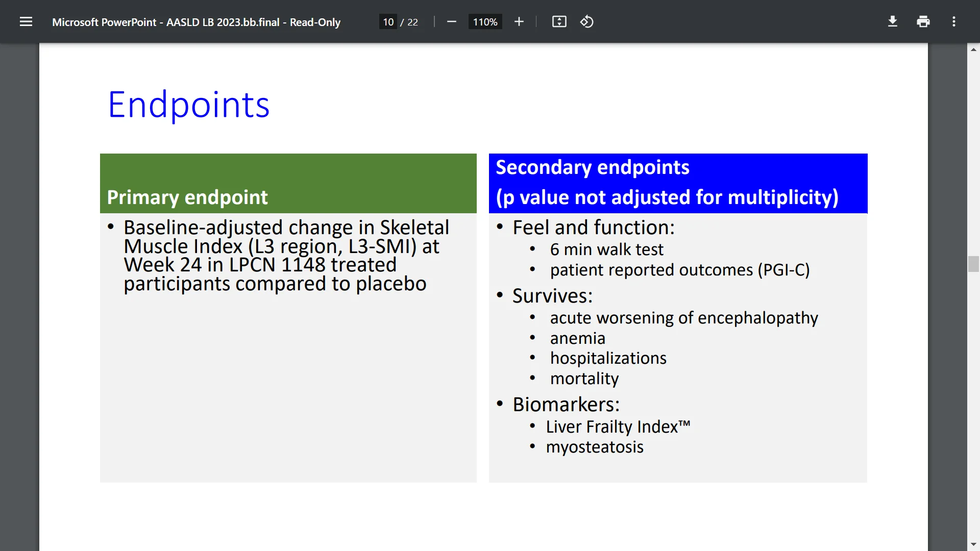The width and height of the screenshot is (980, 551).
Task: Download the PDF file
Action: pyautogui.click(x=892, y=22)
